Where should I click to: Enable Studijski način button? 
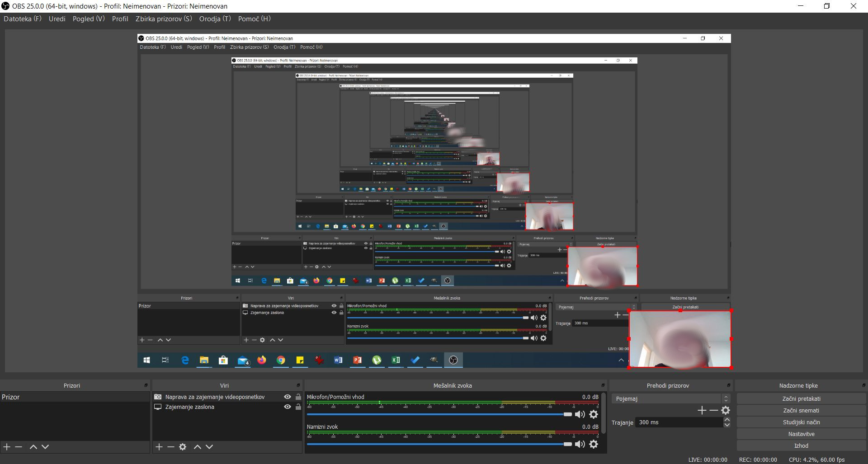point(801,422)
